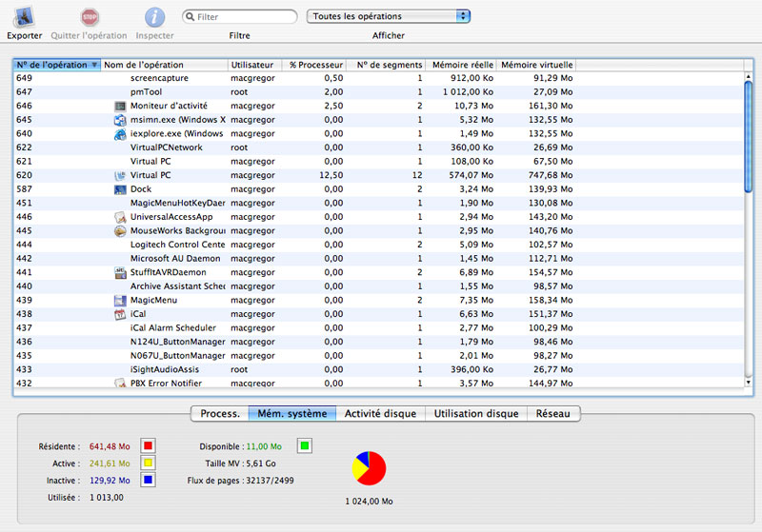
Task: Click the PBX Error Notifier icon
Action: [x=120, y=383]
